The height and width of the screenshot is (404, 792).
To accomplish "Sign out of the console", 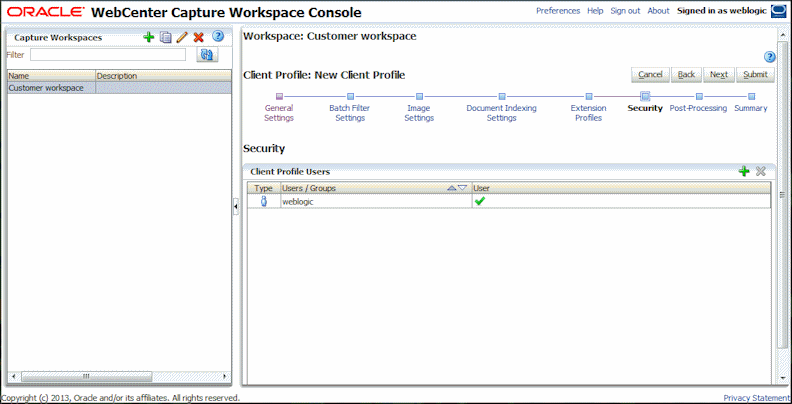I will [x=625, y=11].
